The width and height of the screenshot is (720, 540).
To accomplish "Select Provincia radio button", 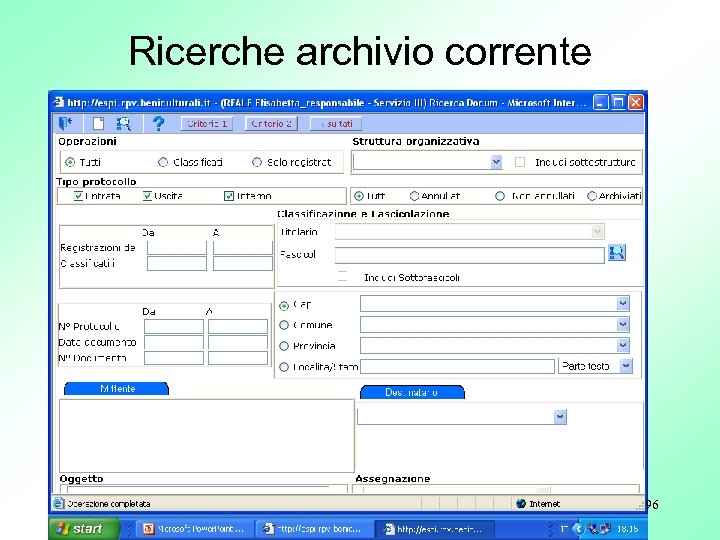I will click(284, 346).
